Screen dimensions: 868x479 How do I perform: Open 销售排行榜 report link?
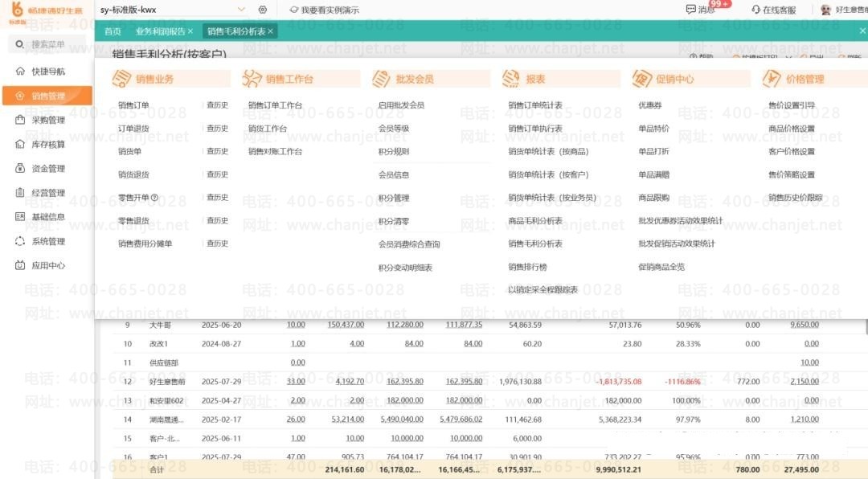(527, 267)
